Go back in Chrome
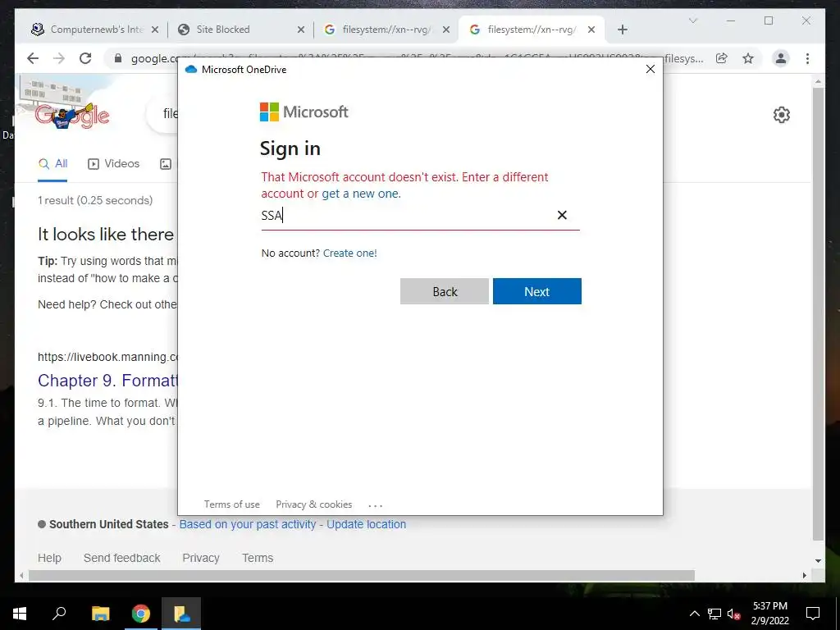840x630 pixels. (33, 58)
